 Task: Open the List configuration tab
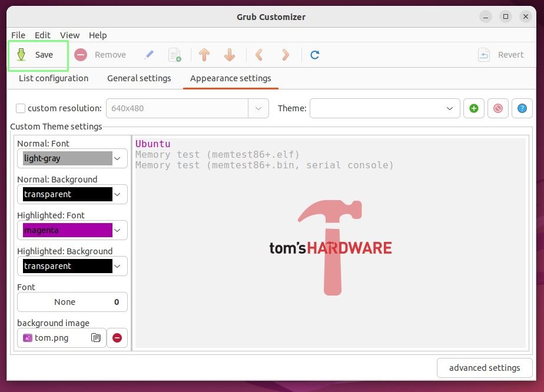pos(54,78)
